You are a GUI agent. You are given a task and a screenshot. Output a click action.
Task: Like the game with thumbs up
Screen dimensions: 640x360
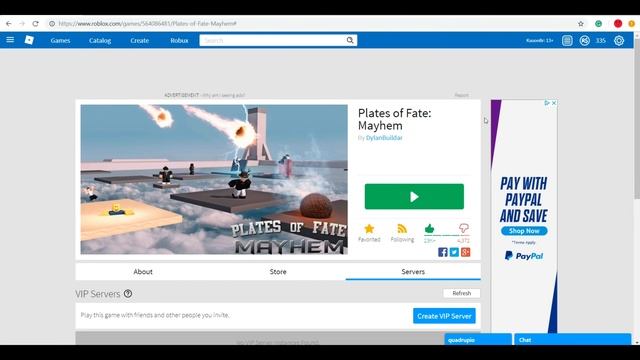tap(429, 229)
